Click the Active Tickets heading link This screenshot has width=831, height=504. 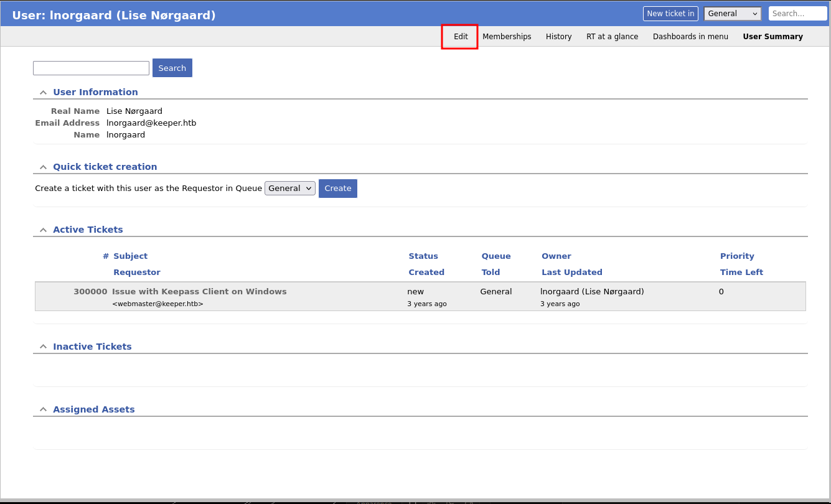point(88,230)
